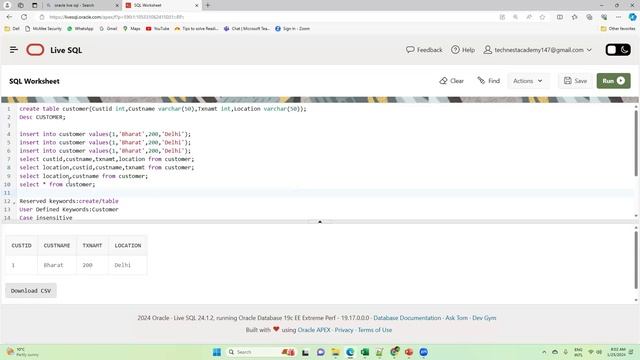Open the Copilot sidebar icon
Viewport: 640px width, 360px height.
pos(632,17)
